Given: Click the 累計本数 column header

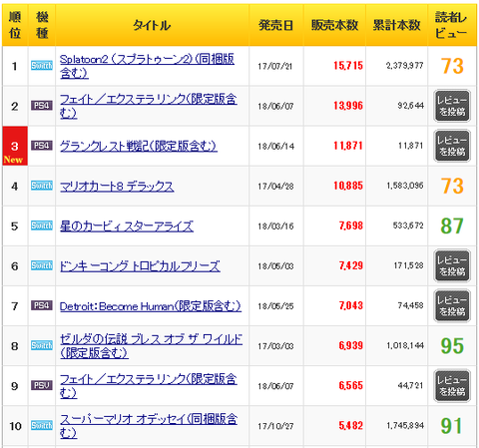Looking at the screenshot, I should pos(396,25).
